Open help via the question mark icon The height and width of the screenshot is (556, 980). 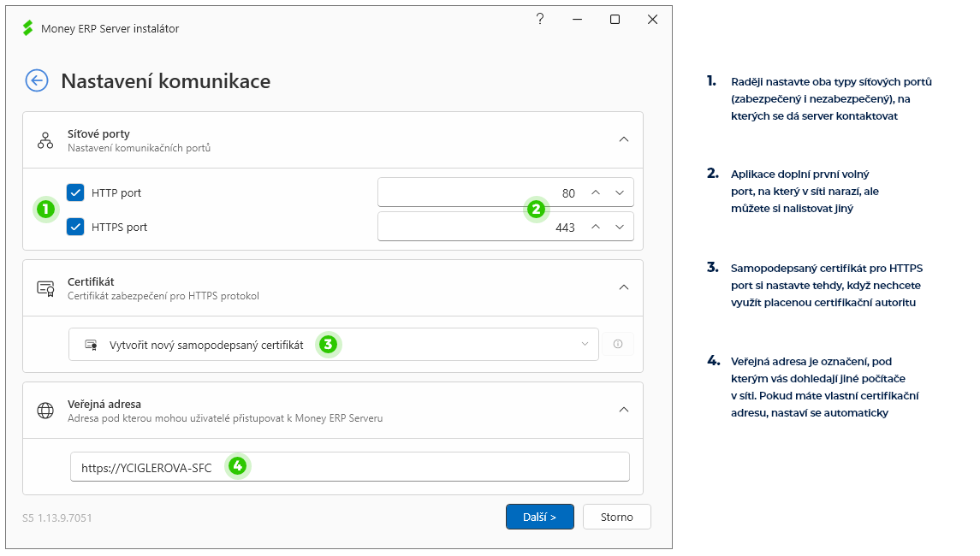540,19
